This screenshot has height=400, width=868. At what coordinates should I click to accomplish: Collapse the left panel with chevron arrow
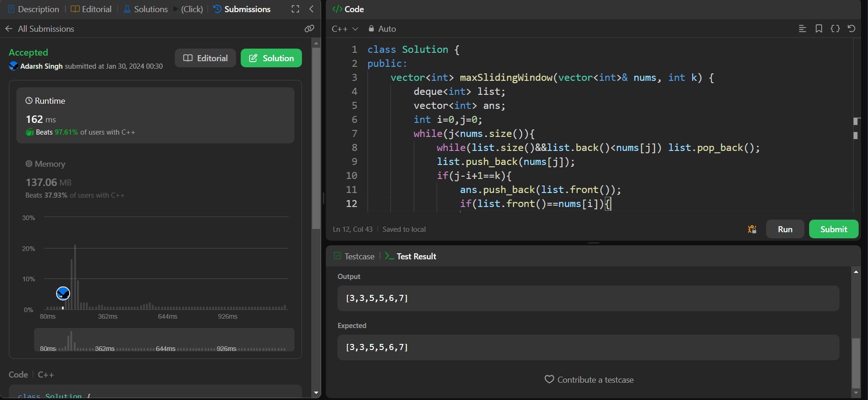(x=311, y=9)
